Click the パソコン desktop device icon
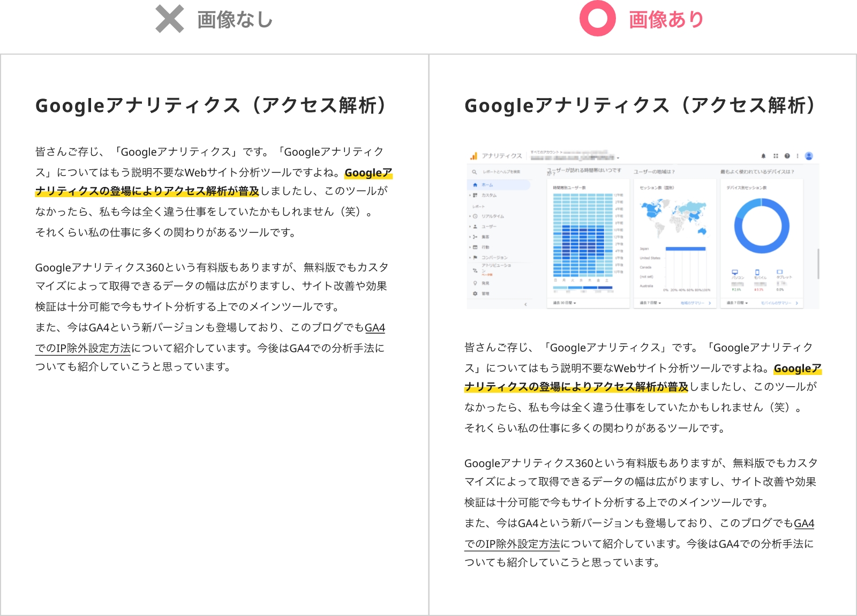857x616 pixels. tap(735, 273)
